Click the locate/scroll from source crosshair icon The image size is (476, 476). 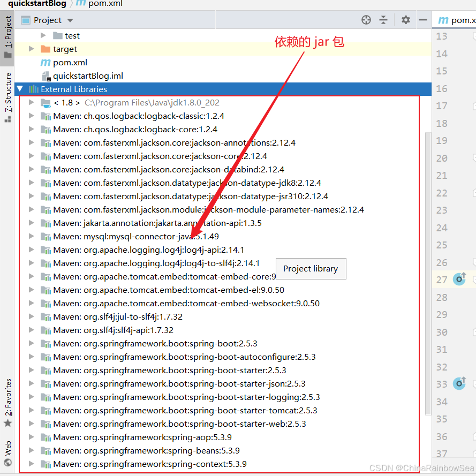[x=366, y=20]
